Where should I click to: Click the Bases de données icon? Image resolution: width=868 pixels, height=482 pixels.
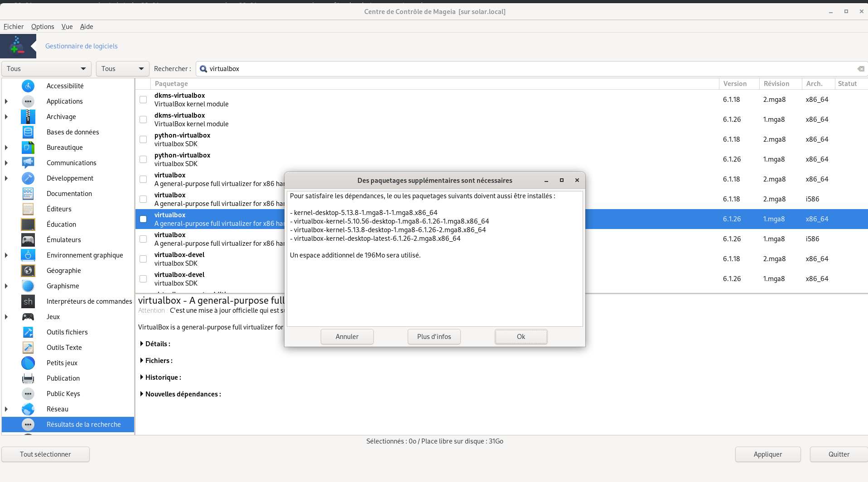[28, 132]
